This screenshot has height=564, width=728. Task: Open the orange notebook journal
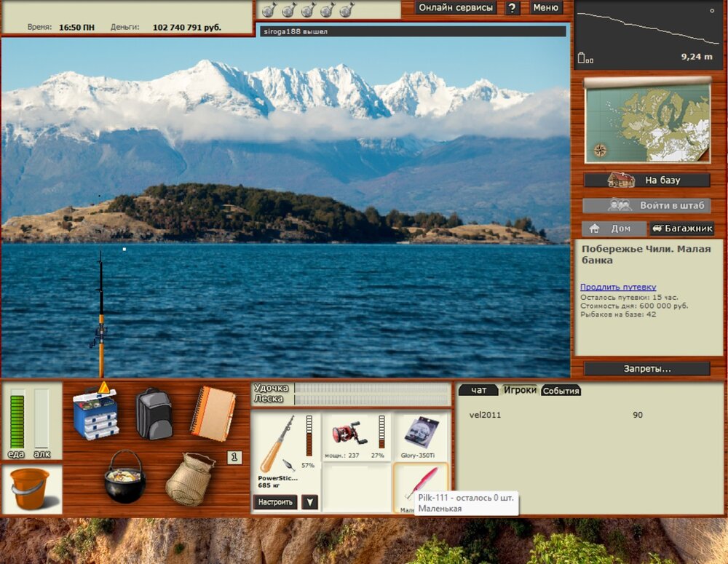pos(213,413)
